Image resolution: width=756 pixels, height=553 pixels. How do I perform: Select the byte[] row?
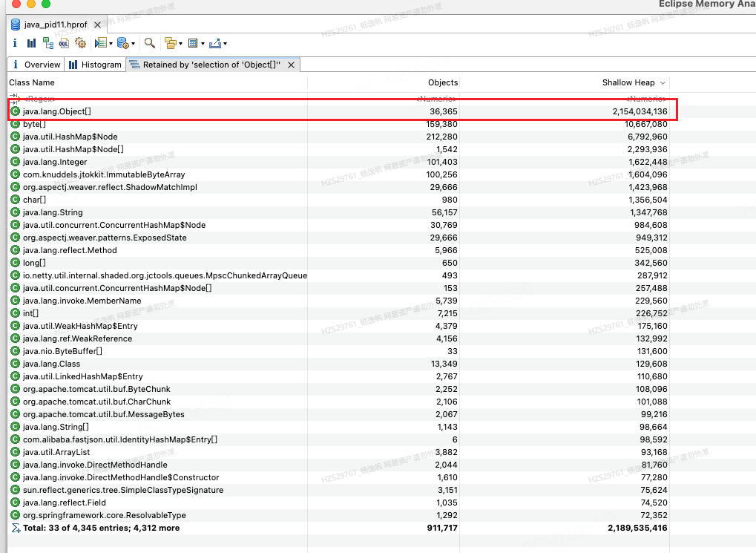coord(338,124)
